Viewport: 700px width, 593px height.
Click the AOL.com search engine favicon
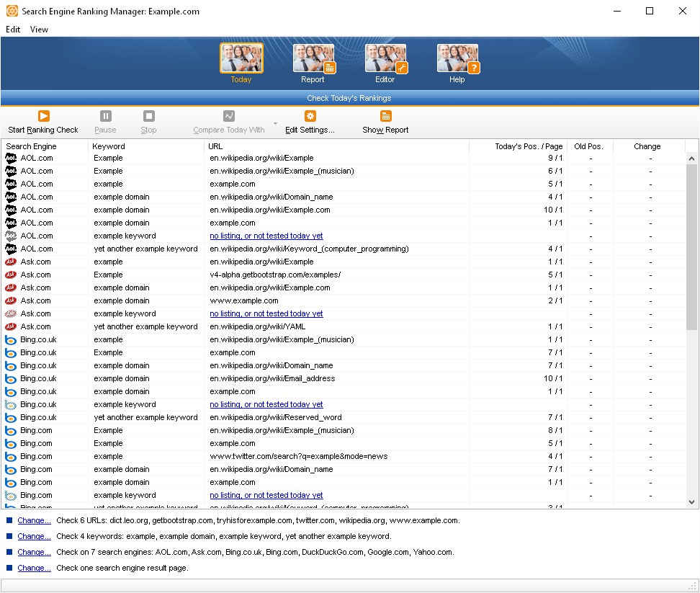tap(10, 158)
